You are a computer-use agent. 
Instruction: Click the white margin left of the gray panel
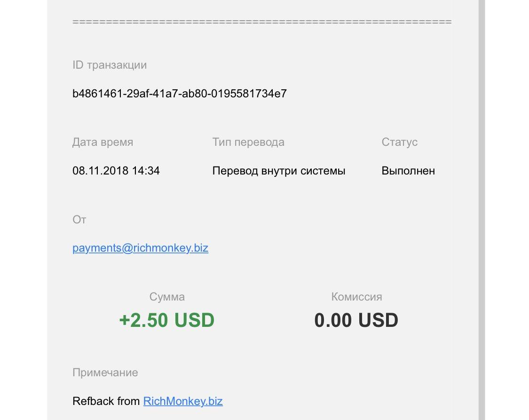(x=24, y=210)
